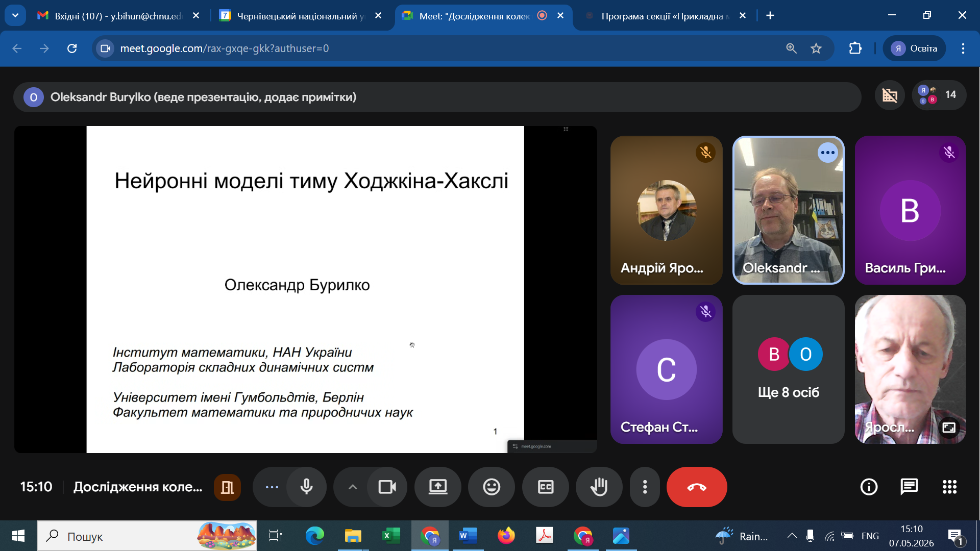
Task: Show hidden tray icons chevron
Action: pos(792,536)
